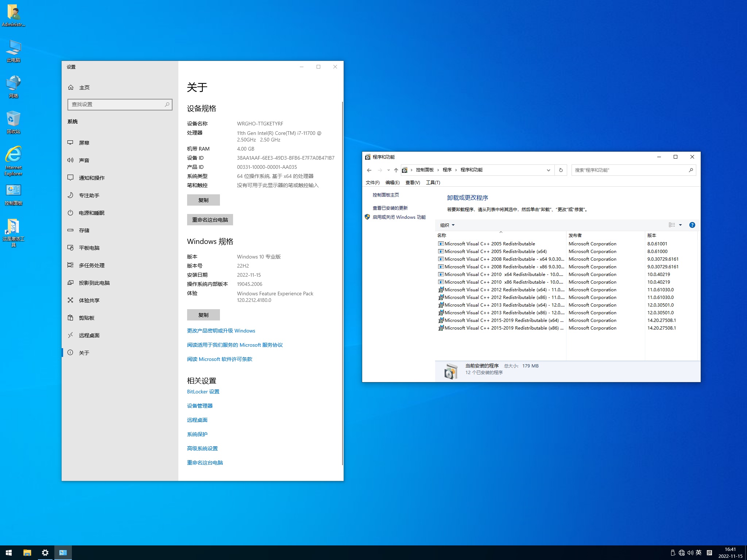Sort by Name (名称) column header
This screenshot has width=747, height=560.
[x=500, y=236]
